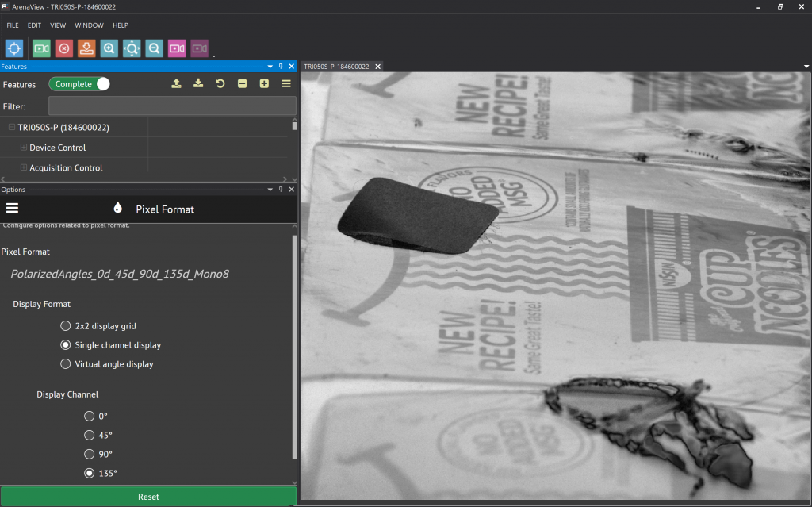The width and height of the screenshot is (812, 507).
Task: Select Acquisition Control tree item
Action: pos(66,167)
